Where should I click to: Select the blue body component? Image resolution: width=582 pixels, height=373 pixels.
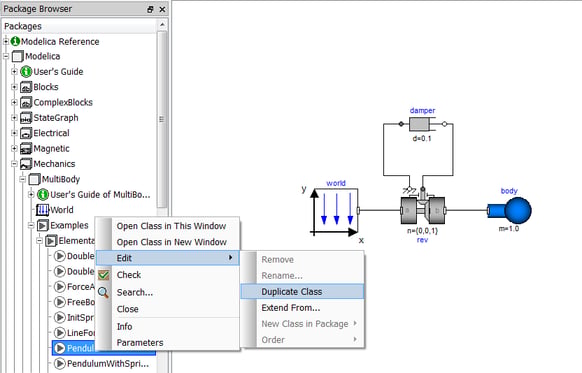point(509,210)
